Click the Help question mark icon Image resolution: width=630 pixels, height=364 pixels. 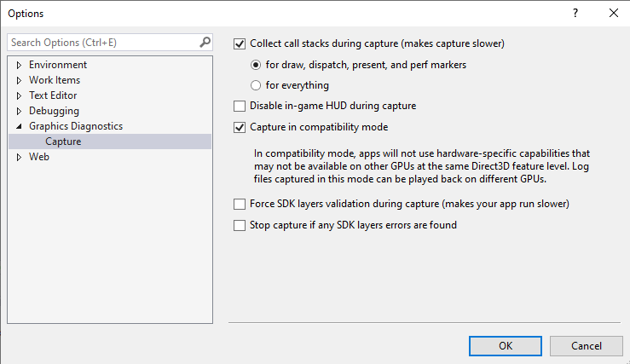click(x=574, y=13)
